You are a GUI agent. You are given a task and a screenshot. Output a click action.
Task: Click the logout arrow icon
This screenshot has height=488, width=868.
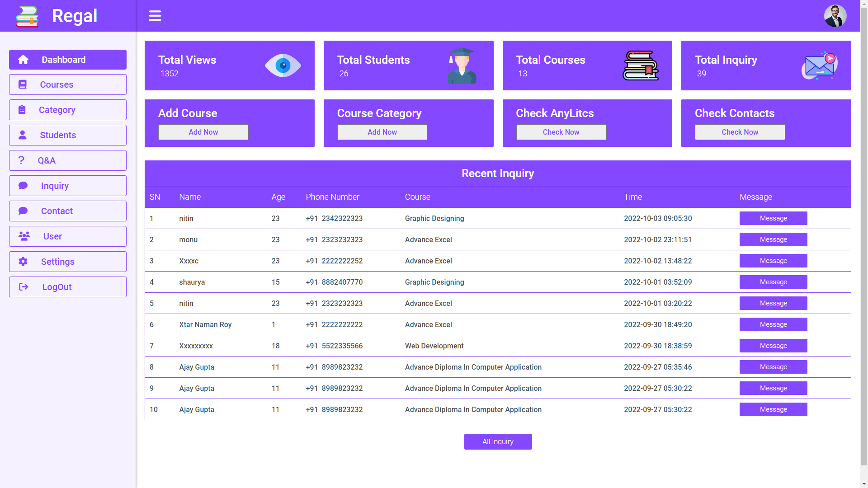24,287
